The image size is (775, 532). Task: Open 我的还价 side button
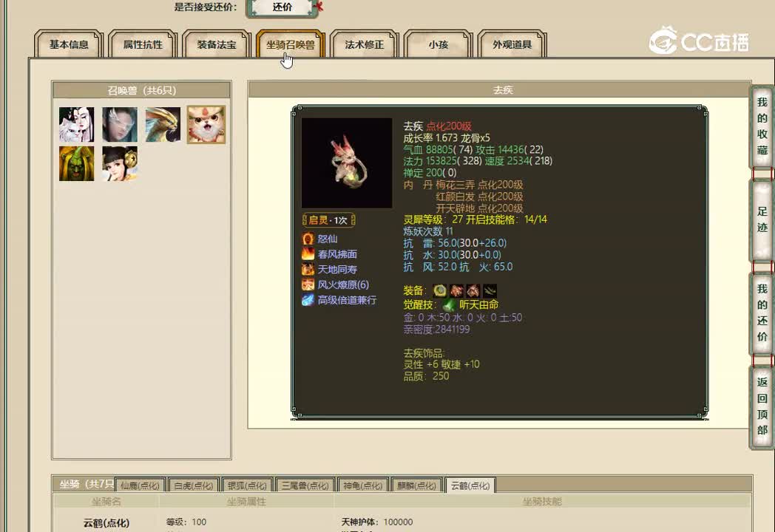pos(762,313)
